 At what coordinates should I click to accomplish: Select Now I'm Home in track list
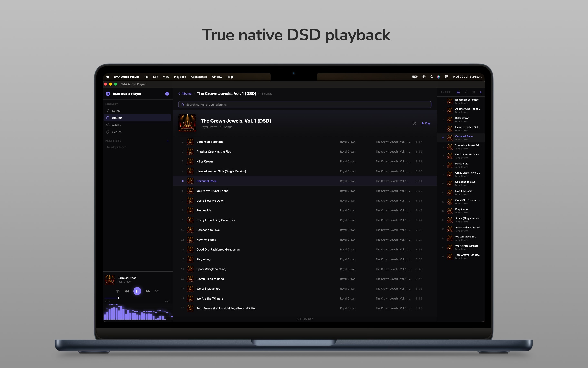[305, 240]
